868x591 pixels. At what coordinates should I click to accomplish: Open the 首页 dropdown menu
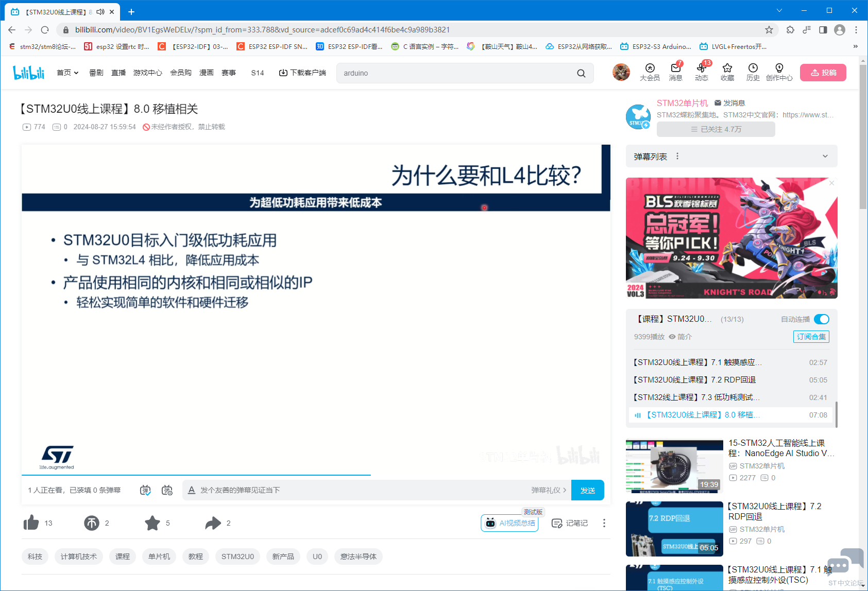[67, 73]
